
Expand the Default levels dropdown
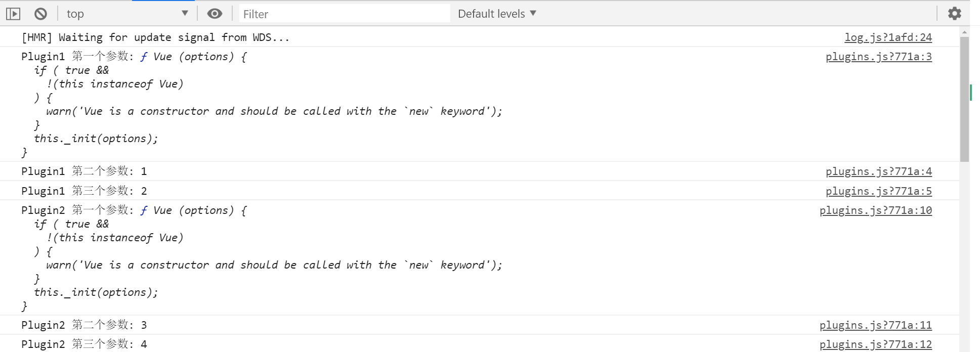point(496,14)
